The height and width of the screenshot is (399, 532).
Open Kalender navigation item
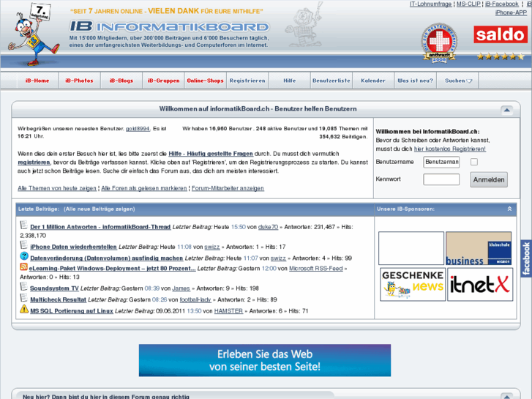373,81
